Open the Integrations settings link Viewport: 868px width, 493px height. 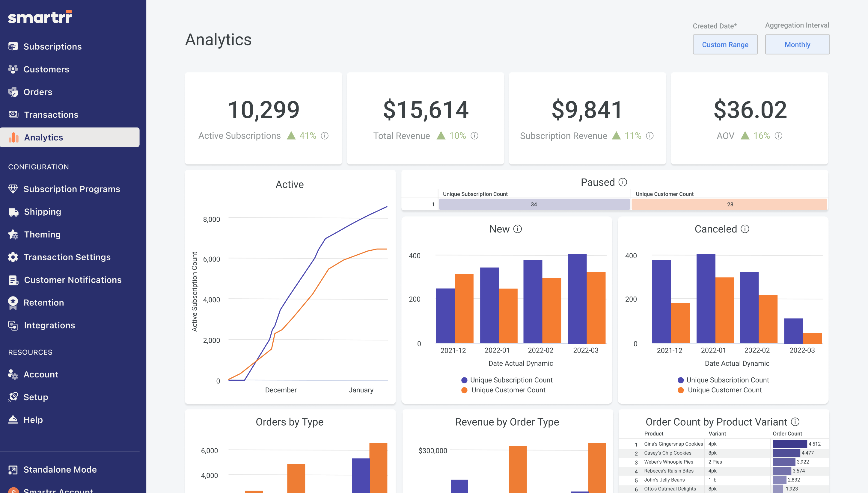pos(49,325)
